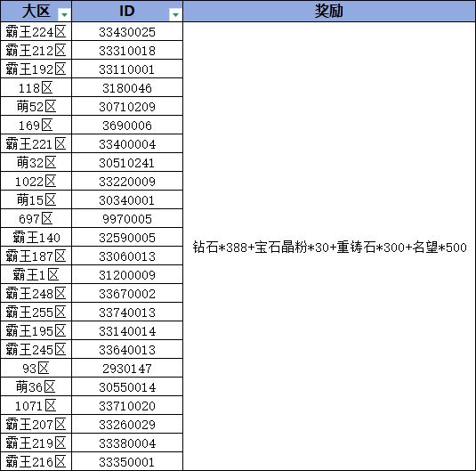Select ID cell 32590005
The width and height of the screenshot is (476, 471).
click(x=127, y=237)
